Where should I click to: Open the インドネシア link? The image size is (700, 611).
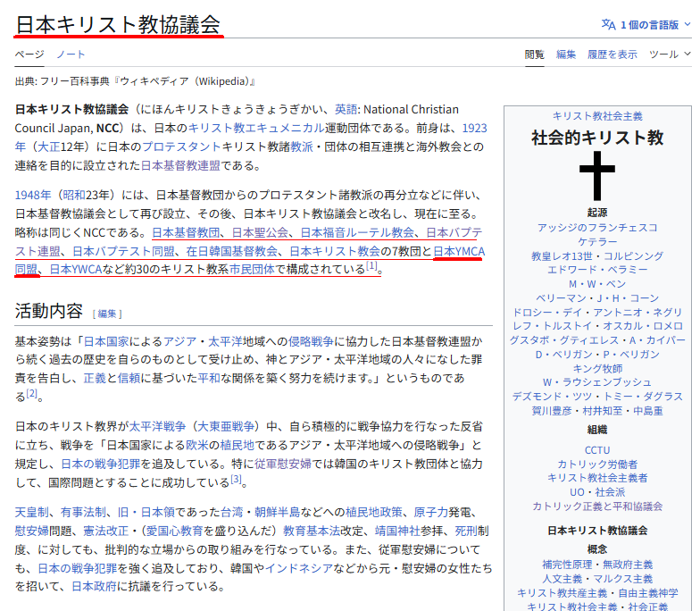(x=299, y=568)
